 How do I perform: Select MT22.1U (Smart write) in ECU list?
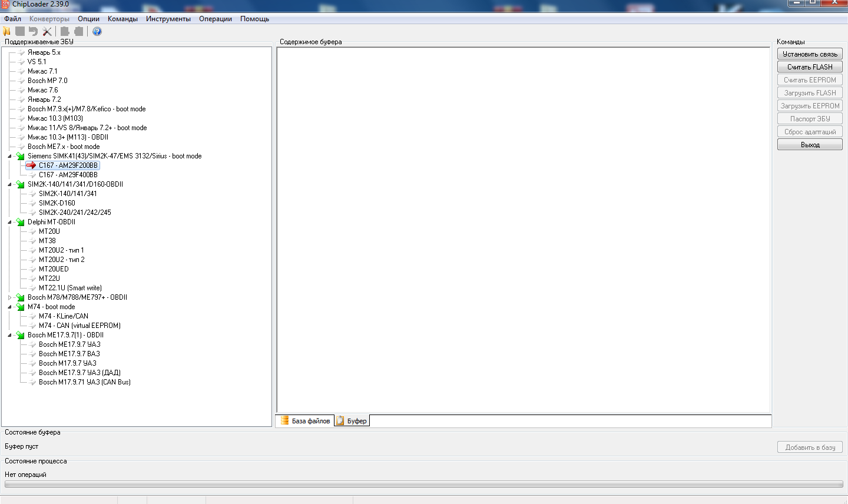(70, 288)
